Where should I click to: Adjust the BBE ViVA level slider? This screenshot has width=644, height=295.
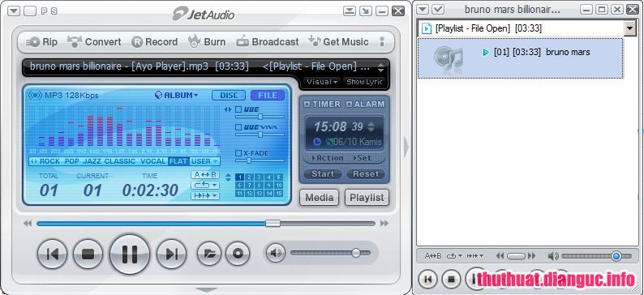tap(260, 135)
